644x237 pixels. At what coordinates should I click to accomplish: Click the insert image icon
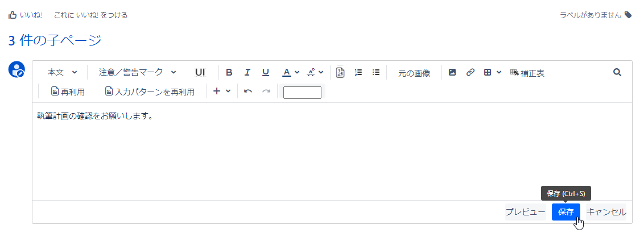pyautogui.click(x=452, y=73)
